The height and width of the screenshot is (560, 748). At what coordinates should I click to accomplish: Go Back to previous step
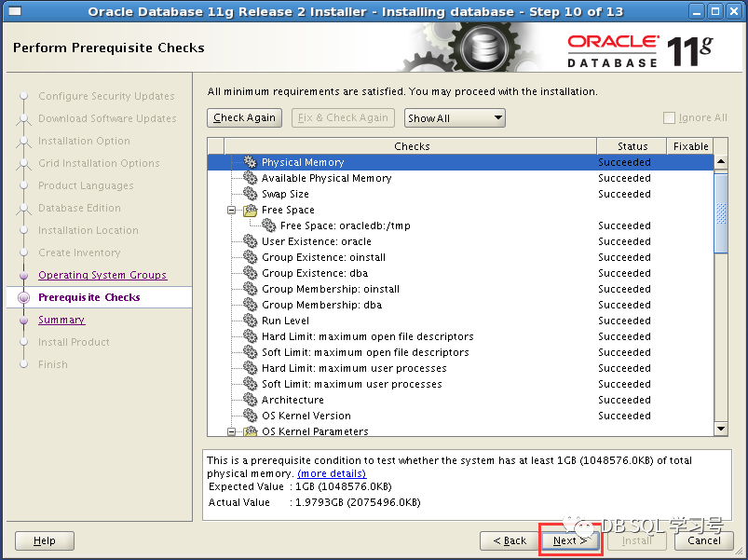coord(510,540)
